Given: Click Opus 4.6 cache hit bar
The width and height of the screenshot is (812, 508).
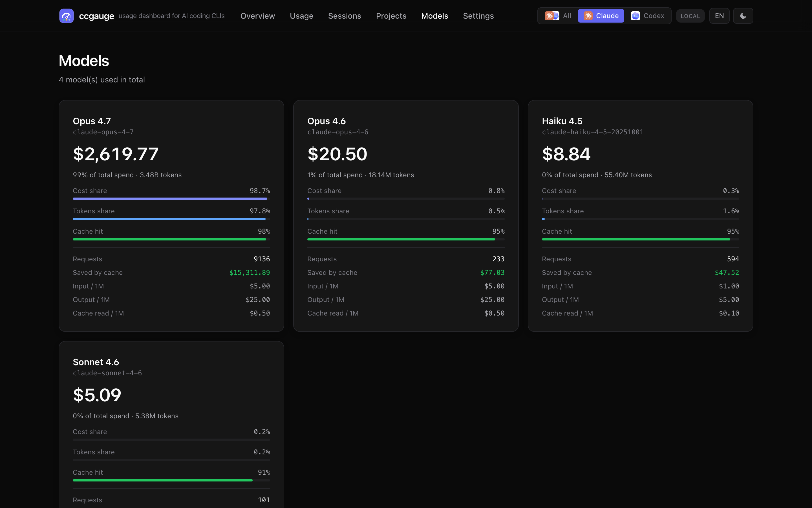Looking at the screenshot, I should point(406,239).
